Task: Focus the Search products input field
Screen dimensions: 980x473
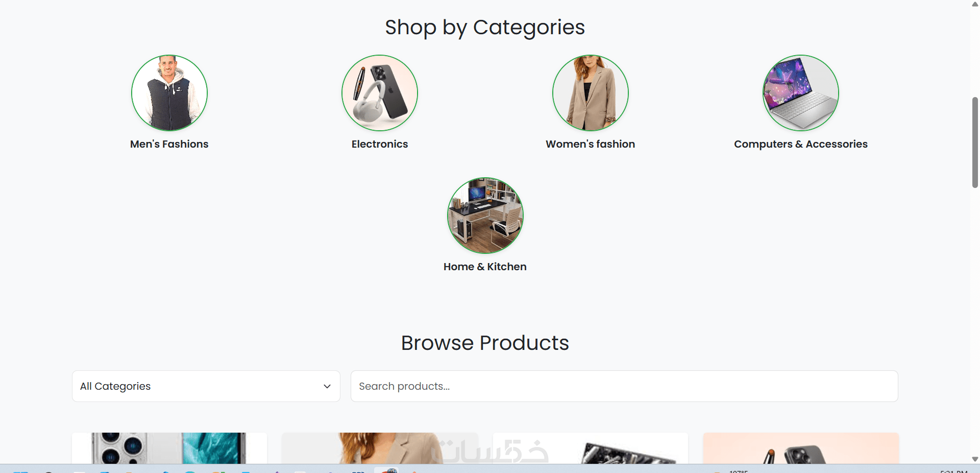Action: (624, 386)
